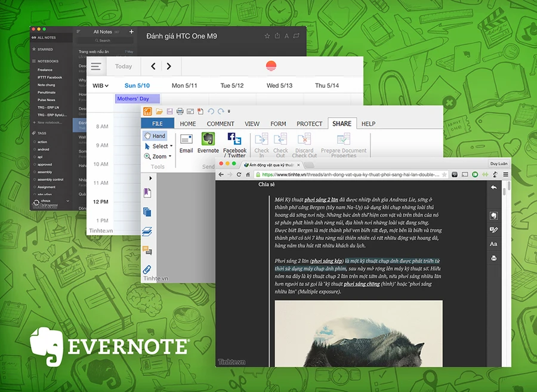Open share icon in Evernote note header
537x392 pixels.
coord(277,36)
